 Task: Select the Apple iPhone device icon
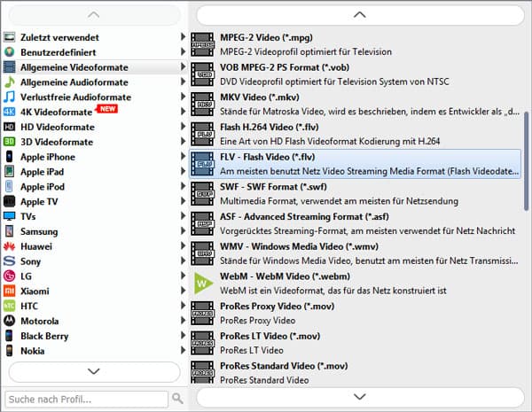click(x=10, y=157)
